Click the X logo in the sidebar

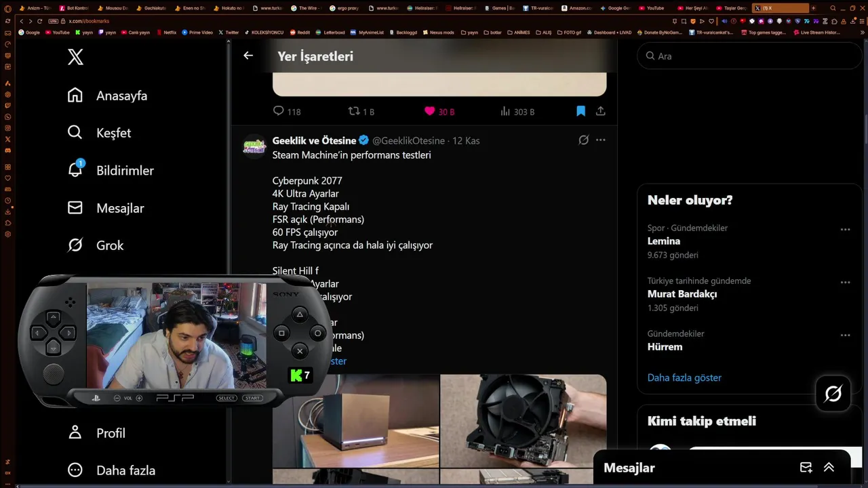pyautogui.click(x=75, y=57)
